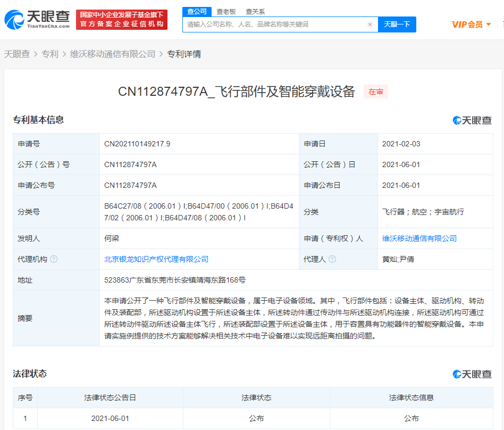Image resolution: width=504 pixels, height=430 pixels.
Task: Select 公布 in the 法律状态信息 column
Action: click(411, 418)
